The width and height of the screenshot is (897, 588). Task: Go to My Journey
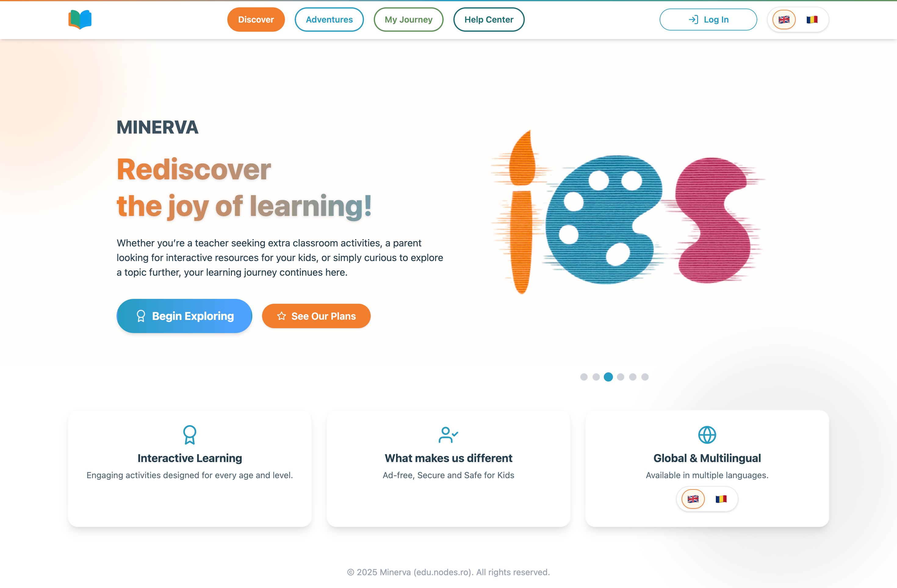[x=408, y=20]
